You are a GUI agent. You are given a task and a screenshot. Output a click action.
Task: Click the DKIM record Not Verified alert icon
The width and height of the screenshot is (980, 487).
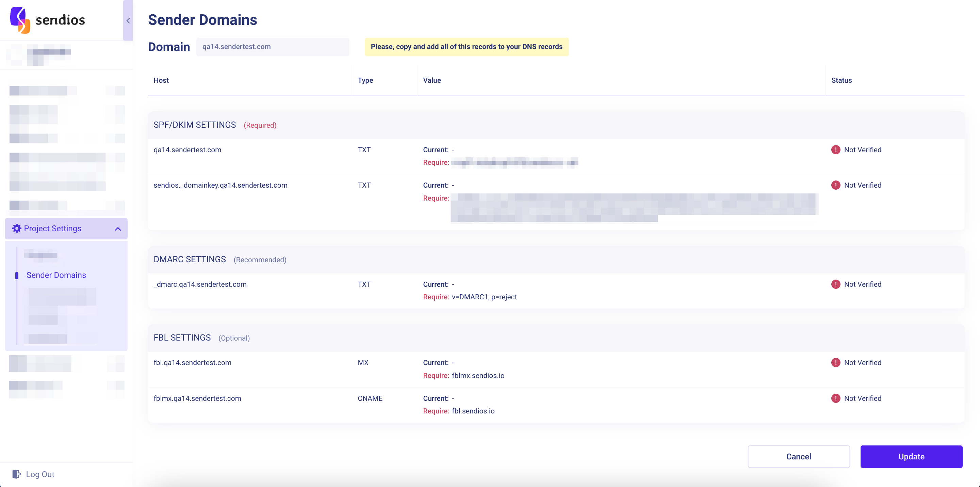(x=835, y=185)
